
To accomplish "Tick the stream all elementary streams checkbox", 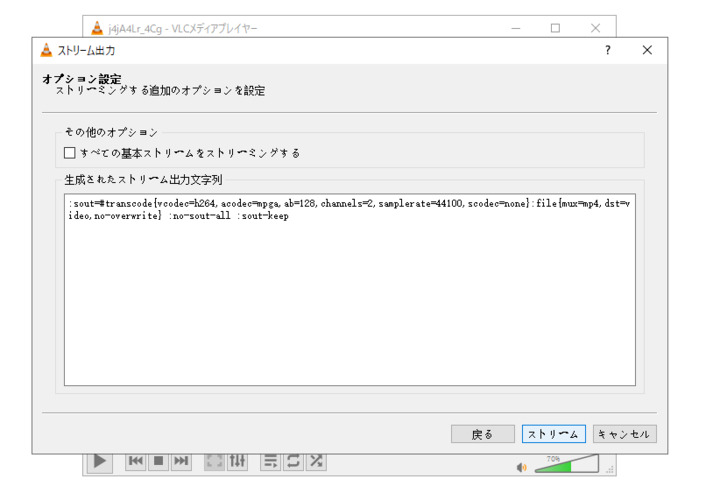I will click(70, 153).
